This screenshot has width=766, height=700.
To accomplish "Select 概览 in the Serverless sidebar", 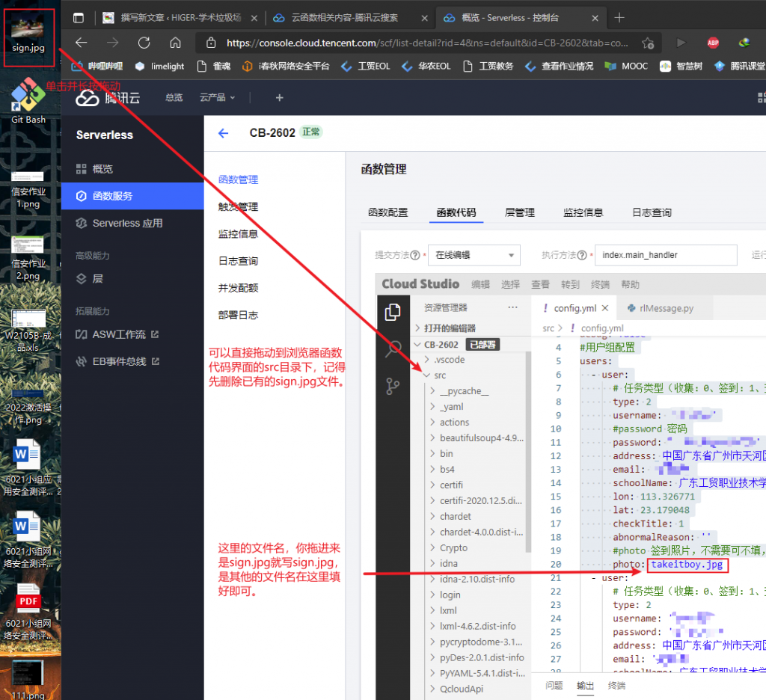I will point(132,169).
